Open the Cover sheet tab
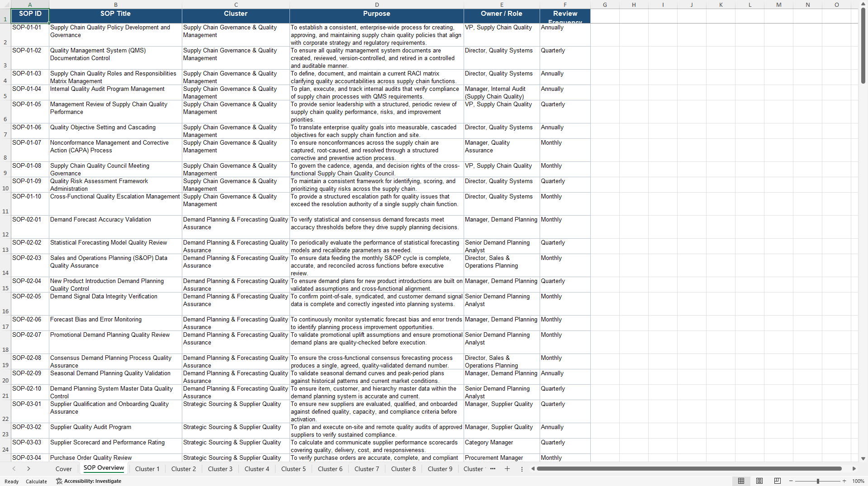868x486 pixels. (x=64, y=469)
